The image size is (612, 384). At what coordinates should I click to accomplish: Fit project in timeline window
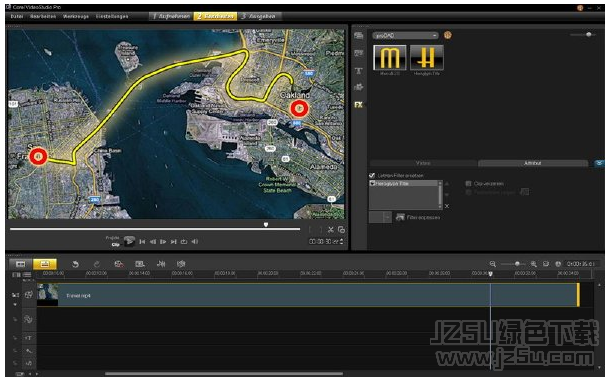546,264
